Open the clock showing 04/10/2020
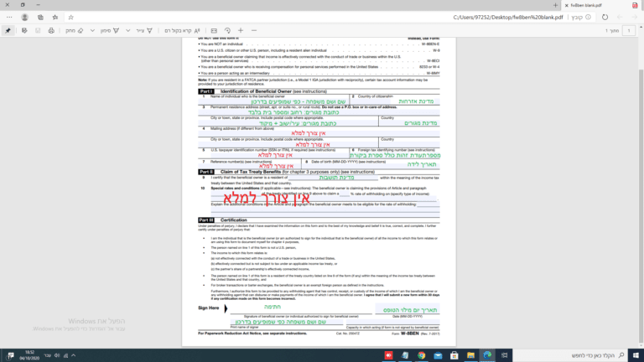644x362 pixels. pos(29,355)
